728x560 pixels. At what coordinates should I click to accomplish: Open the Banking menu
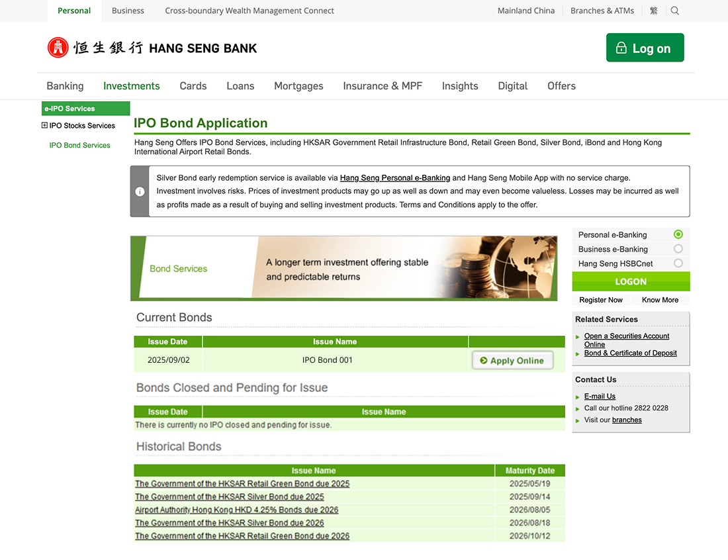coord(65,86)
